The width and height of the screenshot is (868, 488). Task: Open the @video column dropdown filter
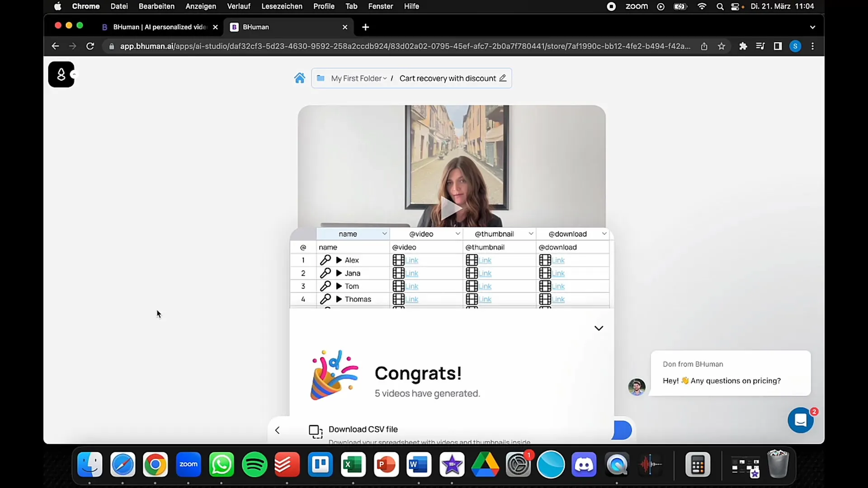pyautogui.click(x=458, y=234)
